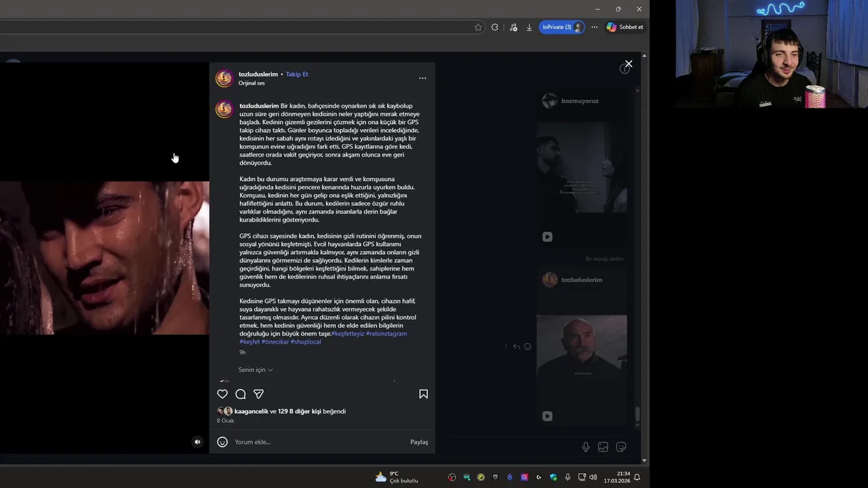The width and height of the screenshot is (868, 488).
Task: Open the post's three-dot options menu
Action: point(422,78)
